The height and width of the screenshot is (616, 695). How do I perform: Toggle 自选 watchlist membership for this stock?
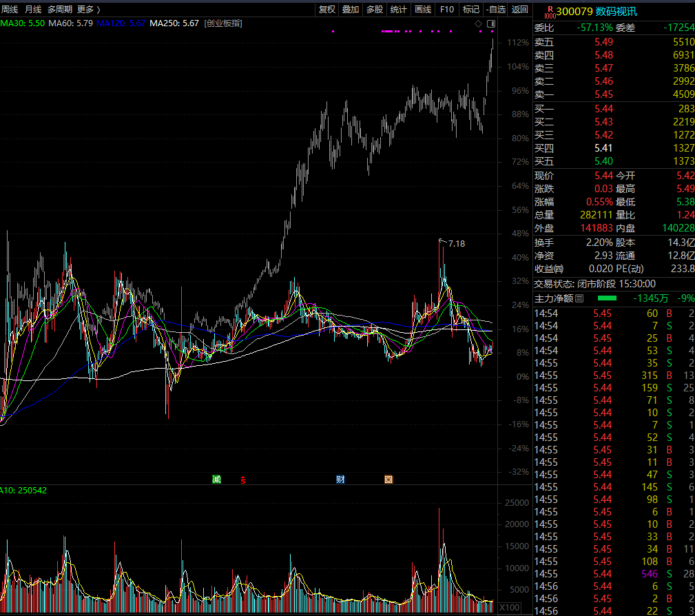point(495,10)
